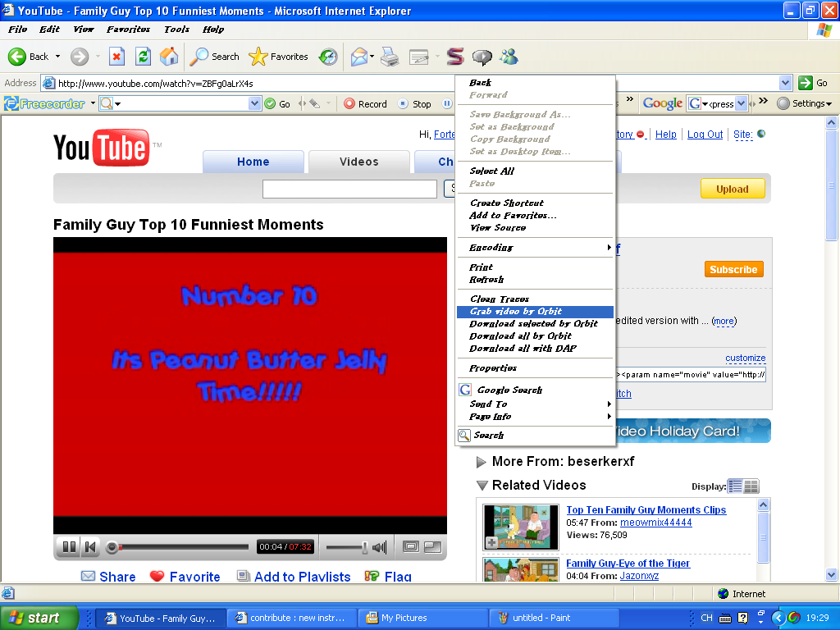Click the Mail icon in the toolbar
Image resolution: width=840 pixels, height=630 pixels.
pos(359,57)
